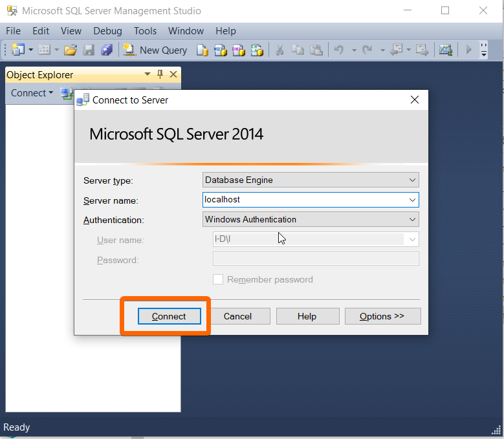Click the Save disk icon
The width and height of the screenshot is (504, 439).
pyautogui.click(x=89, y=50)
